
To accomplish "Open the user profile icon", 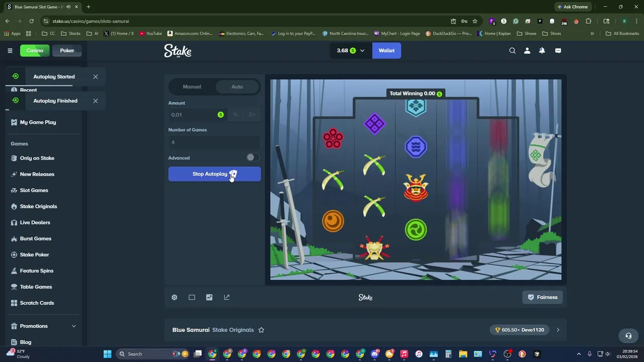I will pos(527,50).
